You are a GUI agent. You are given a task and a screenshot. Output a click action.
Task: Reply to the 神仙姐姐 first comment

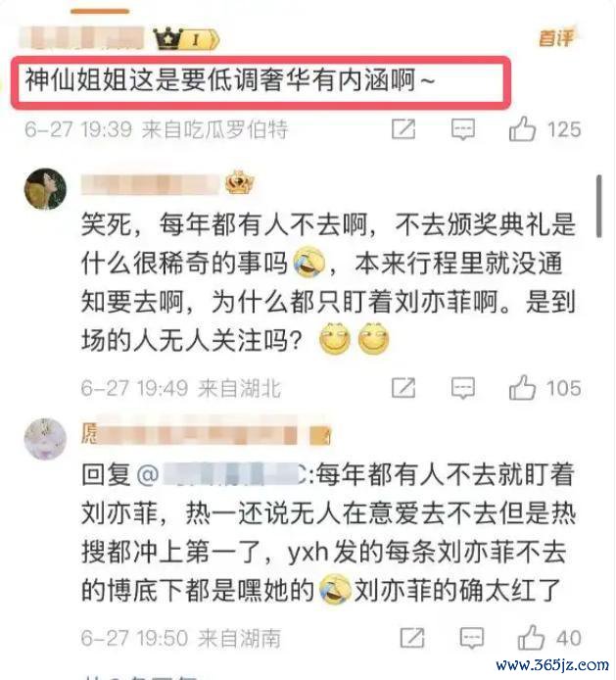(x=463, y=129)
